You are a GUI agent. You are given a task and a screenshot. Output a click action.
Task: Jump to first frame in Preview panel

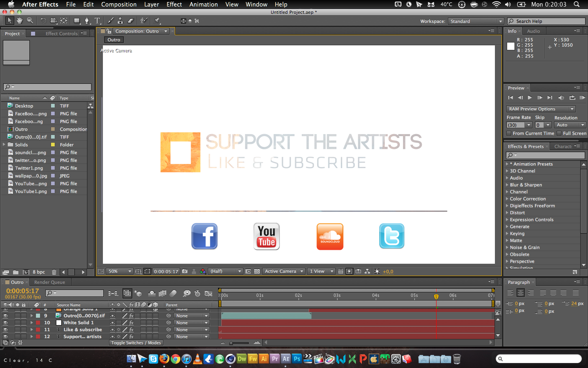[510, 98]
